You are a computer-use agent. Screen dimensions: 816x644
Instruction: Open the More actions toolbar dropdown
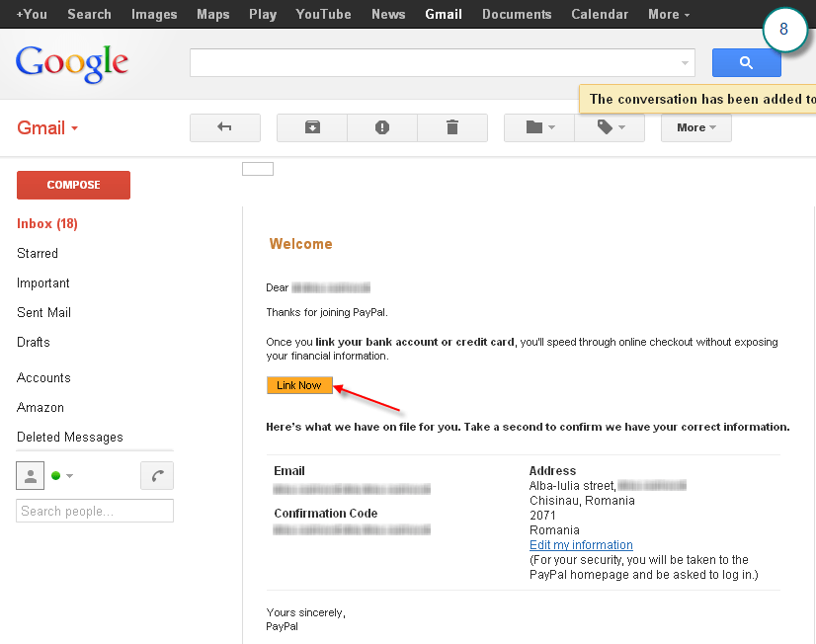point(696,127)
